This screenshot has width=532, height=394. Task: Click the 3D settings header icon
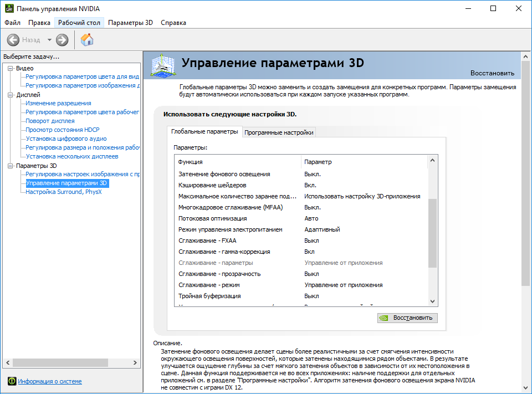click(163, 65)
